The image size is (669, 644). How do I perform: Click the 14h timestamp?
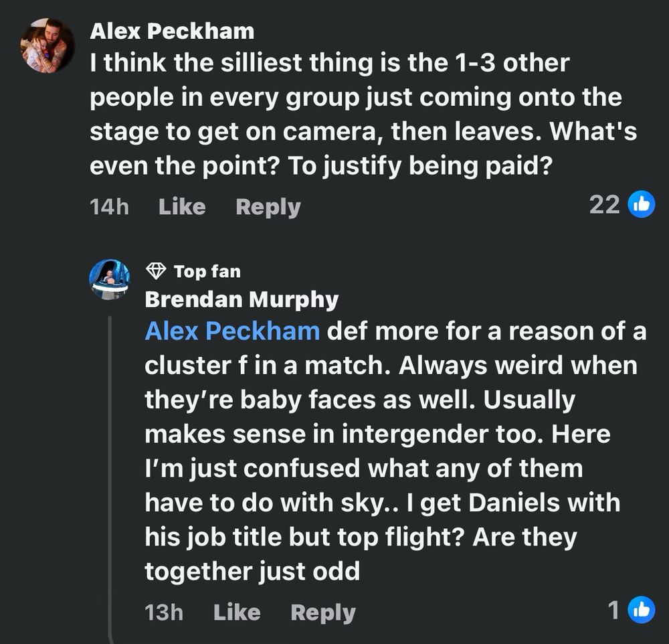pyautogui.click(x=108, y=207)
